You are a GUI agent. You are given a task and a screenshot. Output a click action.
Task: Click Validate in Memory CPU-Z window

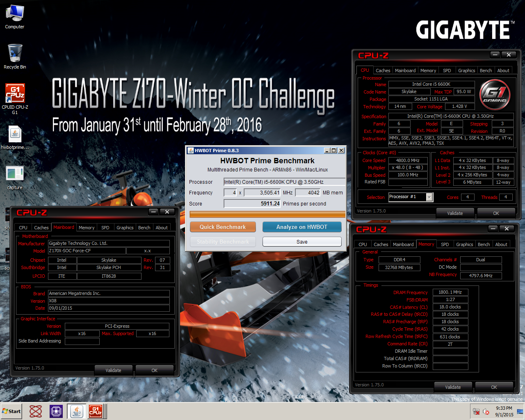pos(453,387)
